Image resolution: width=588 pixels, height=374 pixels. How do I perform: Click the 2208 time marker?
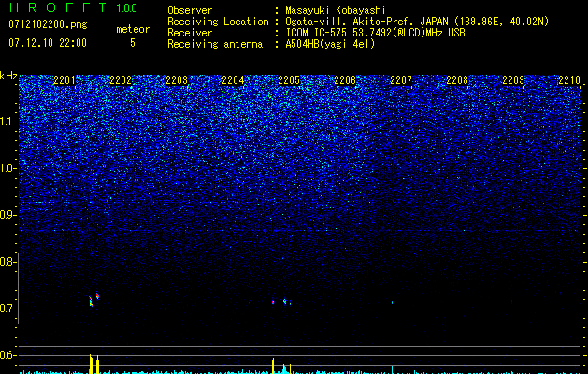457,80
